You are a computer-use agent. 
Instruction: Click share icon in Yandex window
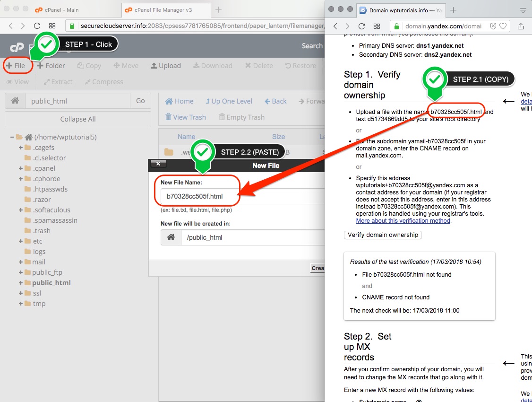(521, 26)
